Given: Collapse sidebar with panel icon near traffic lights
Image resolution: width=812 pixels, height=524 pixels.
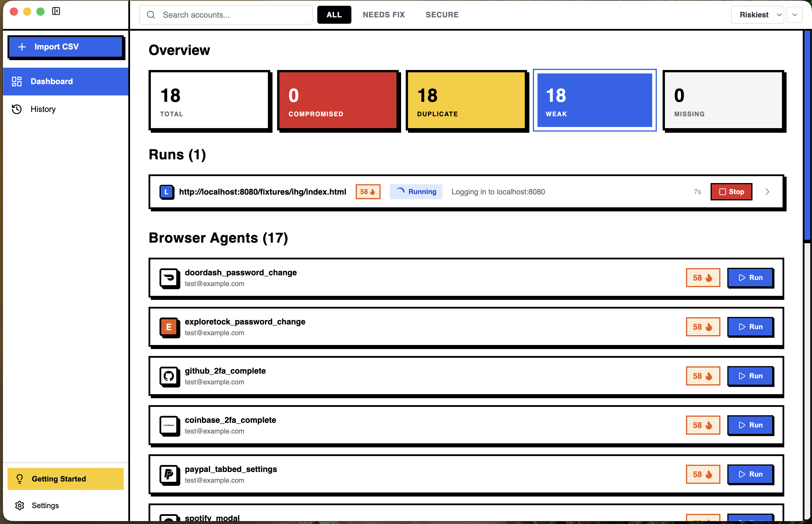Looking at the screenshot, I should click(x=56, y=11).
